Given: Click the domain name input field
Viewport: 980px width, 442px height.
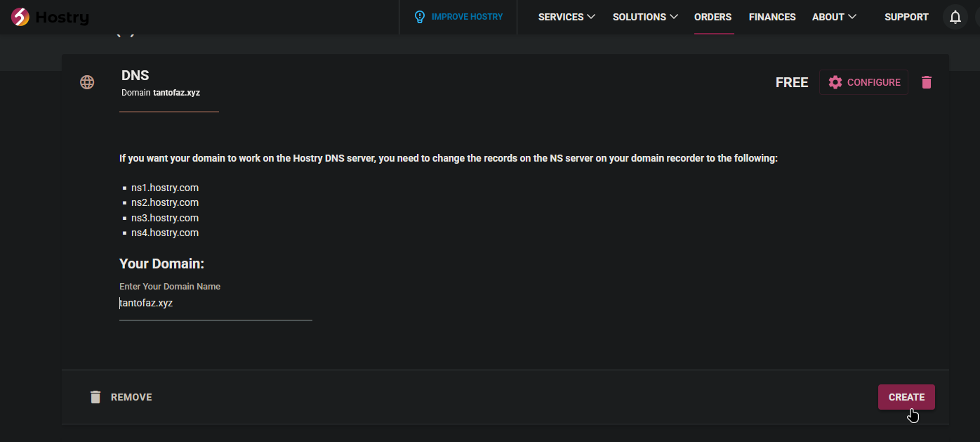Looking at the screenshot, I should coord(216,304).
